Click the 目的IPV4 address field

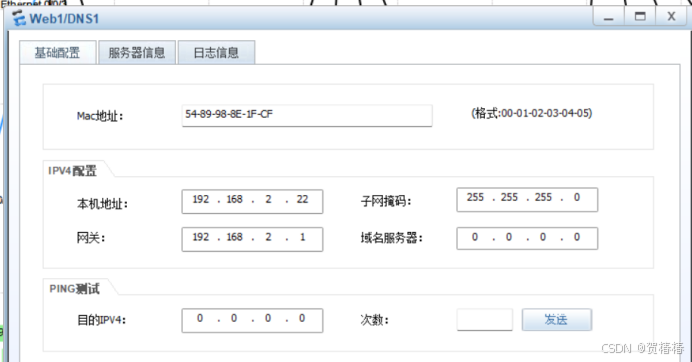pyautogui.click(x=252, y=320)
